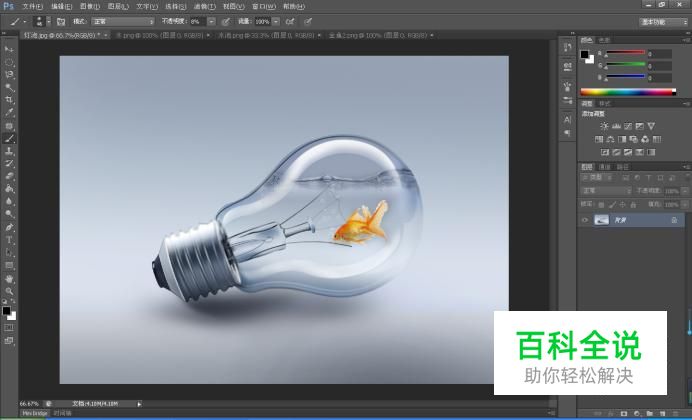This screenshot has height=420, width=692.
Task: Add a Channel Mixer adjustment
Action: pos(645,139)
